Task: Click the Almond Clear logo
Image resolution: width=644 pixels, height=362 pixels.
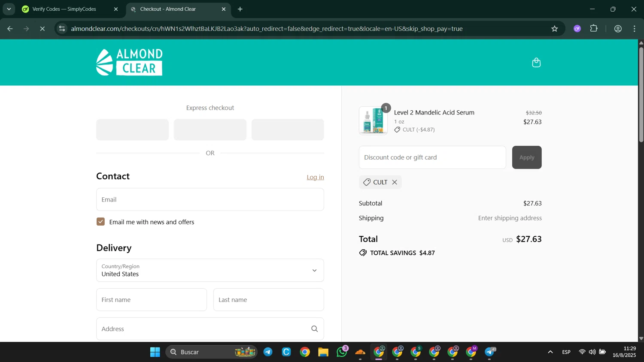Action: pyautogui.click(x=129, y=62)
